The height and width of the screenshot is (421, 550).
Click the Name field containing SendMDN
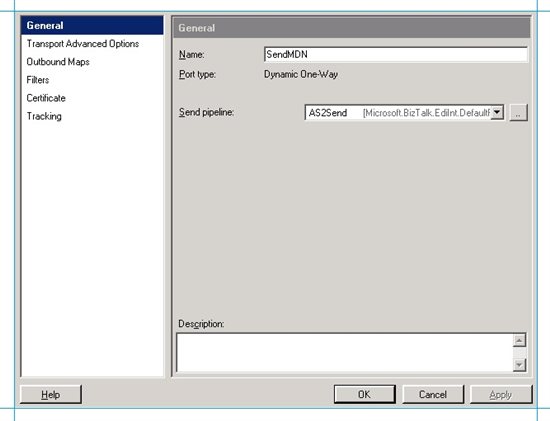tap(396, 54)
